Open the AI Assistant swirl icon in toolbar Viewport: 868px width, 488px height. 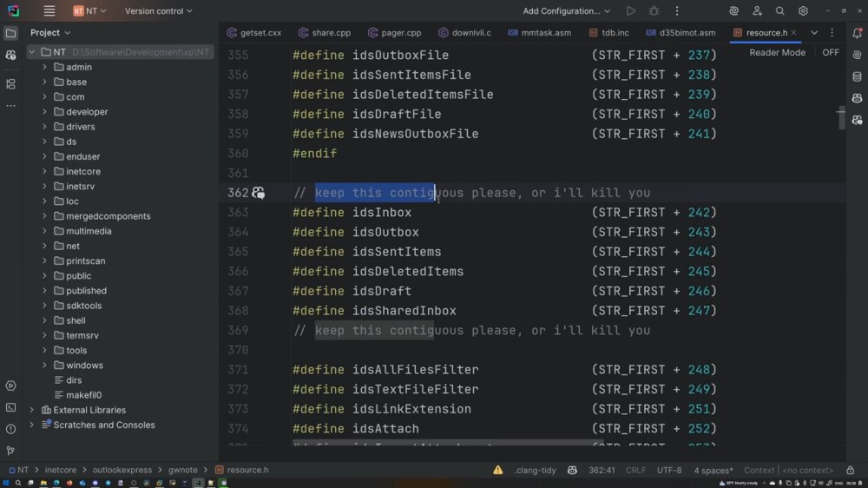click(x=733, y=11)
